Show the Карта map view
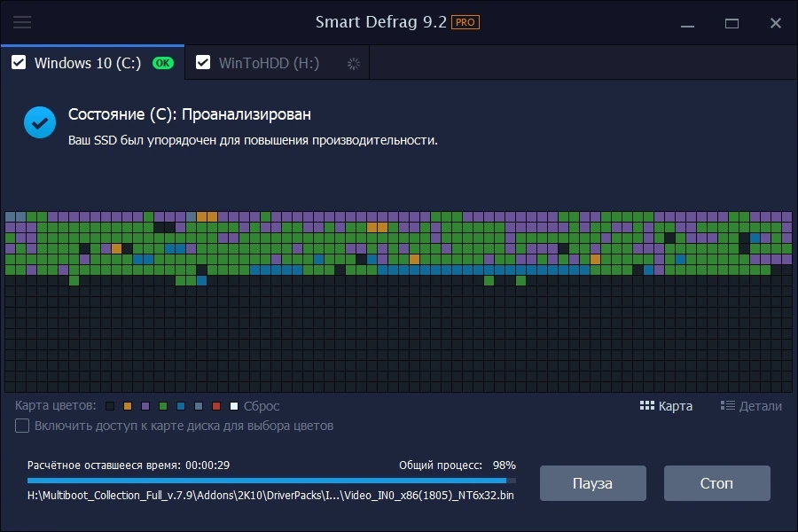Viewport: 798px width, 532px height. pyautogui.click(x=666, y=406)
